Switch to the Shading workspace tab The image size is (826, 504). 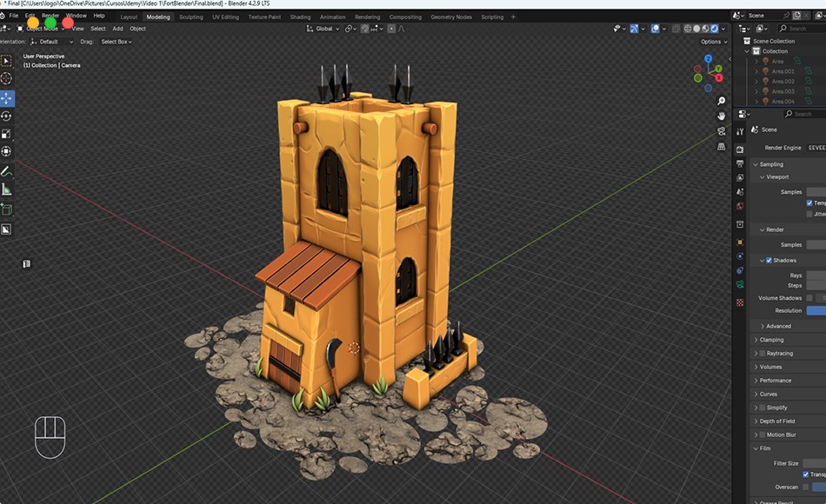click(x=298, y=16)
